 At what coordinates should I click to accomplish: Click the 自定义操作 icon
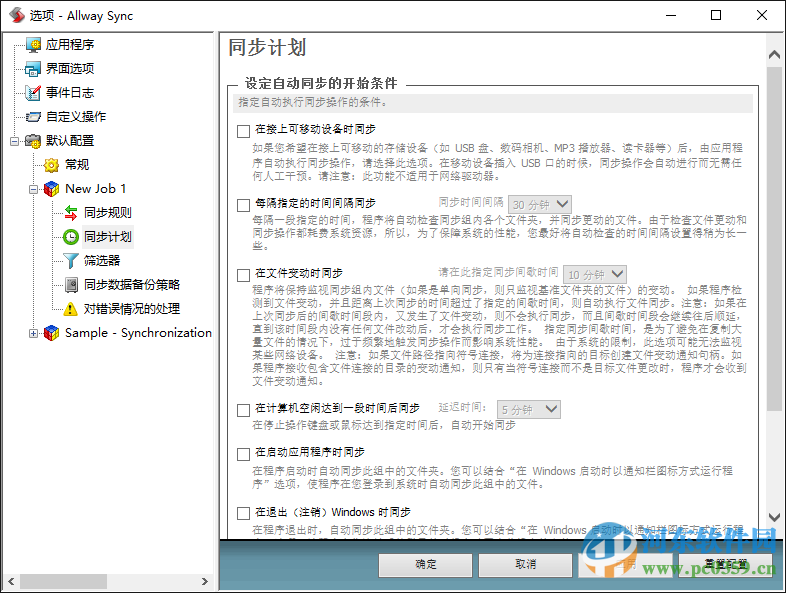[x=34, y=117]
